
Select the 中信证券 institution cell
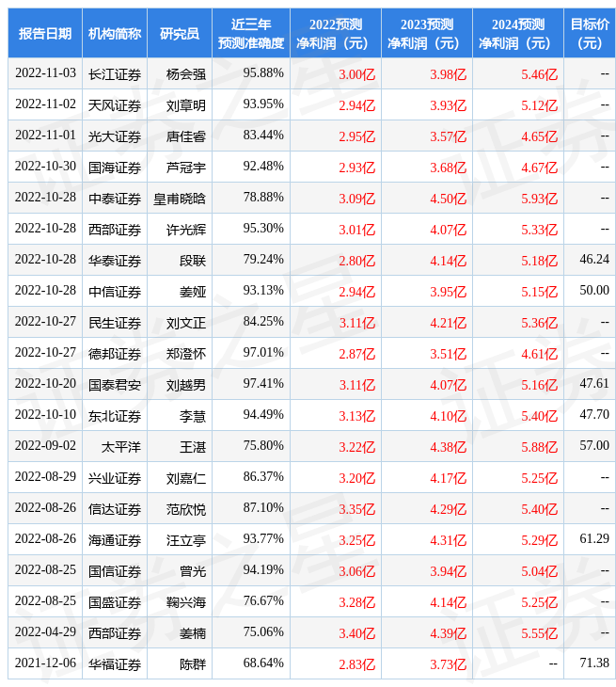[x=115, y=292]
